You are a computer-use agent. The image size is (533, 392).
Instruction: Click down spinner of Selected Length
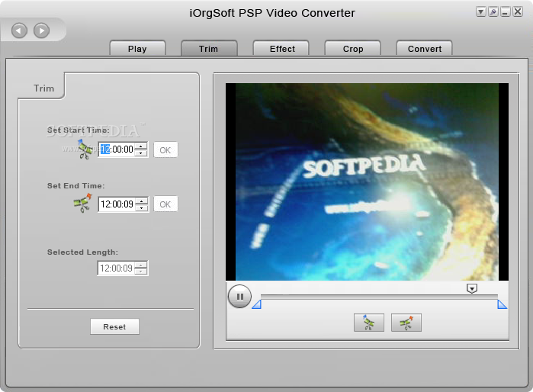point(141,272)
